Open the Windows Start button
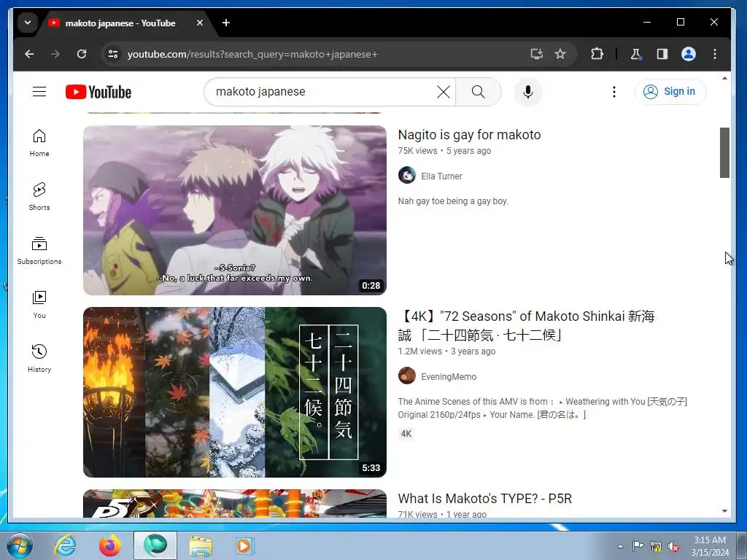Image resolution: width=747 pixels, height=560 pixels. point(19,545)
